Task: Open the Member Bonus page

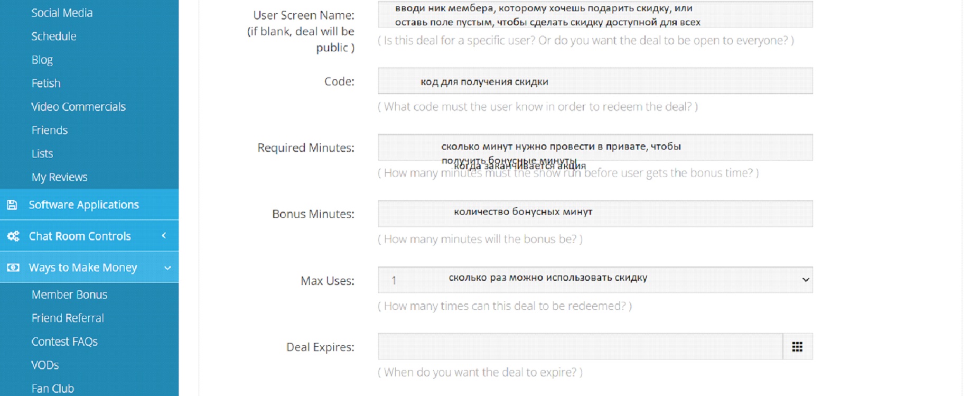Action: [69, 294]
